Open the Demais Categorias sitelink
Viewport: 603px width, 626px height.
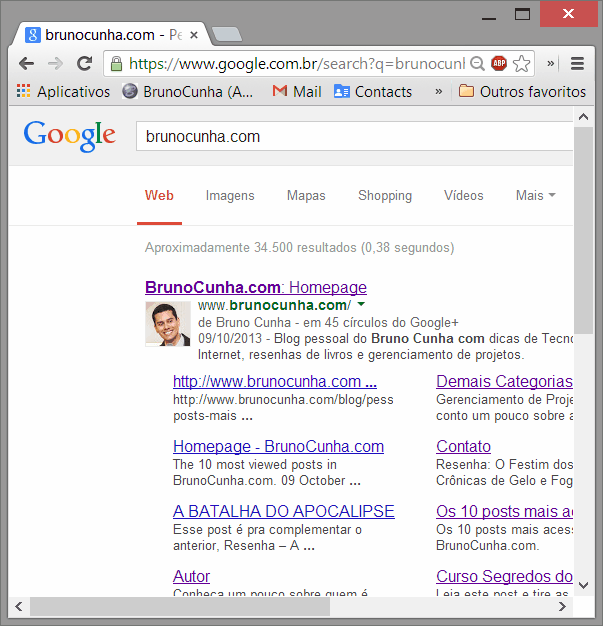(504, 382)
